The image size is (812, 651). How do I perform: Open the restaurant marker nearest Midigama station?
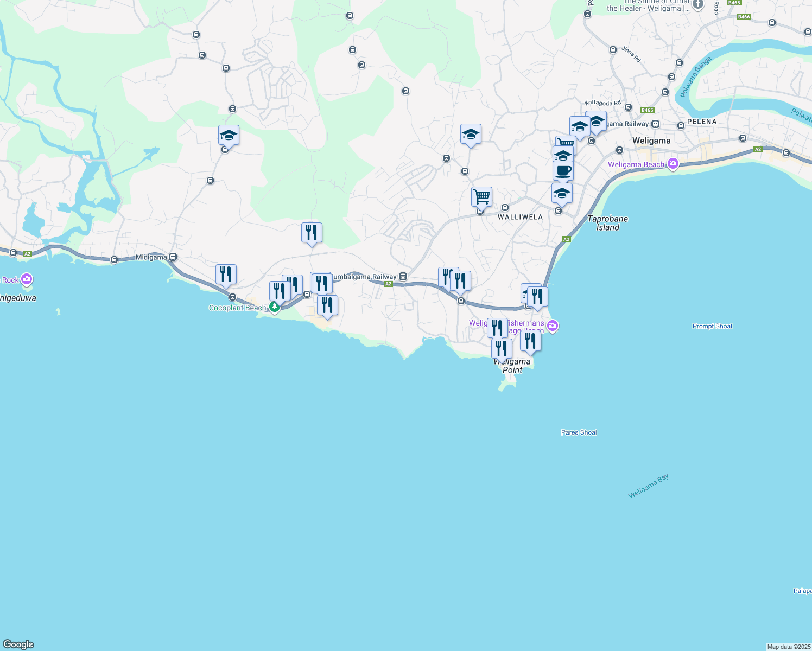[x=226, y=275]
